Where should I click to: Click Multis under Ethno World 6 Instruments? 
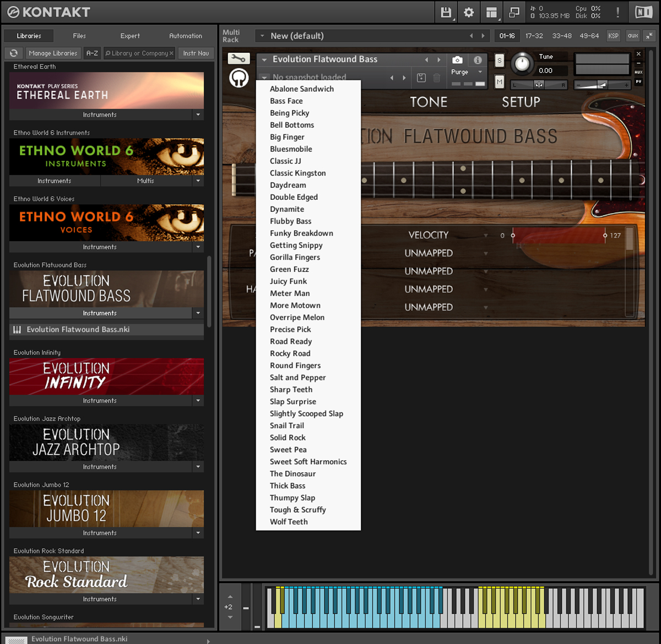[145, 181]
